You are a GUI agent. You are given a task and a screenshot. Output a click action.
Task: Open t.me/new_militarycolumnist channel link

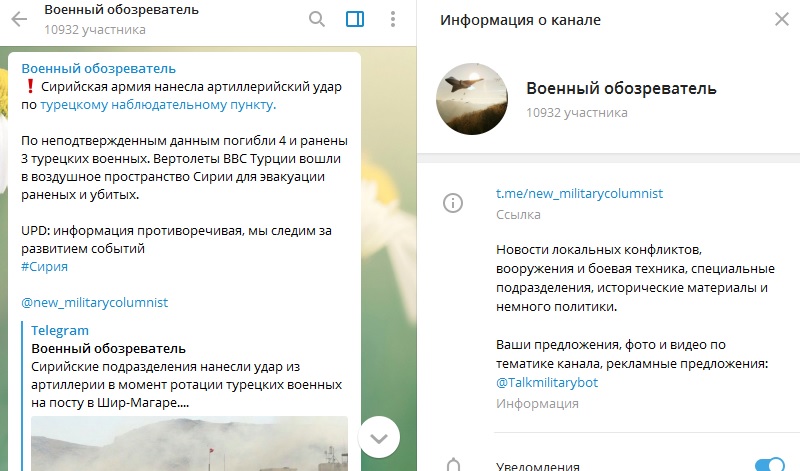coord(579,193)
